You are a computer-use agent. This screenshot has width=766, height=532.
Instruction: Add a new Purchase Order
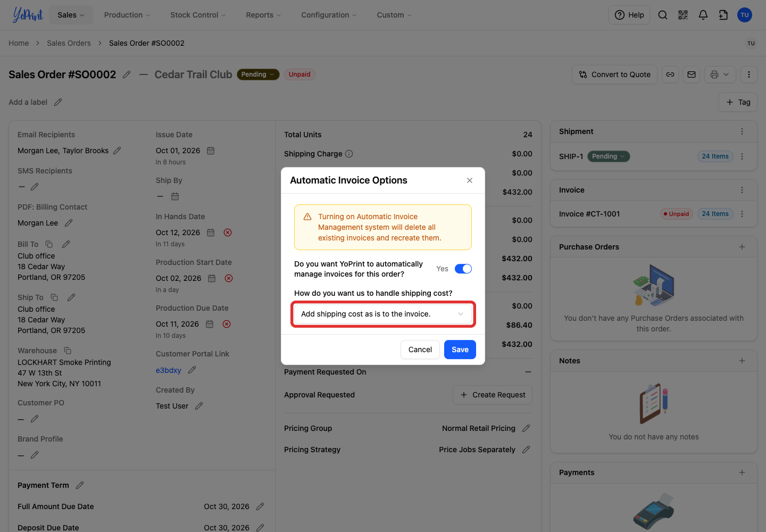click(742, 247)
